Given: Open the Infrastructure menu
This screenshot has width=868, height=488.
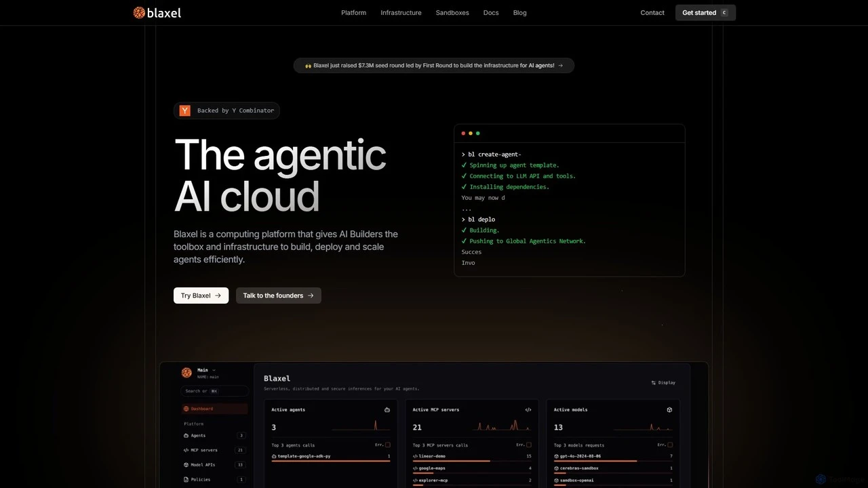Looking at the screenshot, I should coord(401,13).
